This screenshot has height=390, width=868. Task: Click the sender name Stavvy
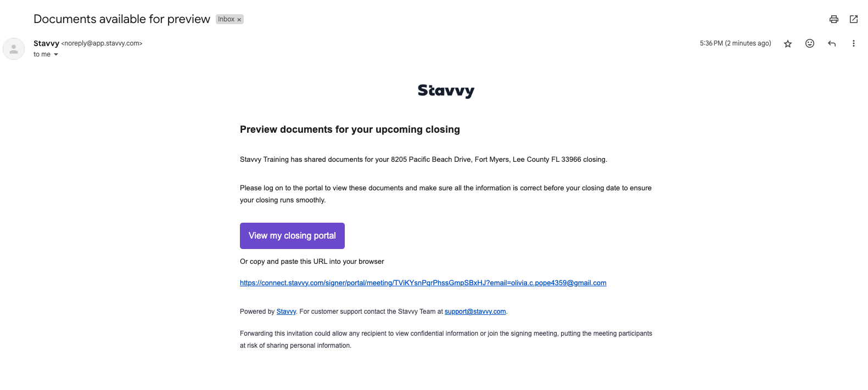(46, 43)
